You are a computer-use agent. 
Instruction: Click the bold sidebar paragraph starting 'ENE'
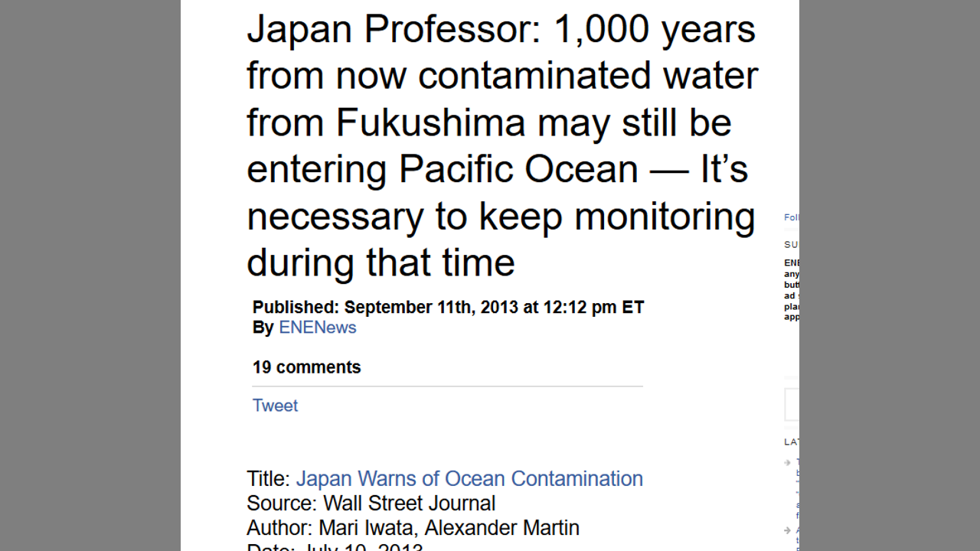coord(792,289)
